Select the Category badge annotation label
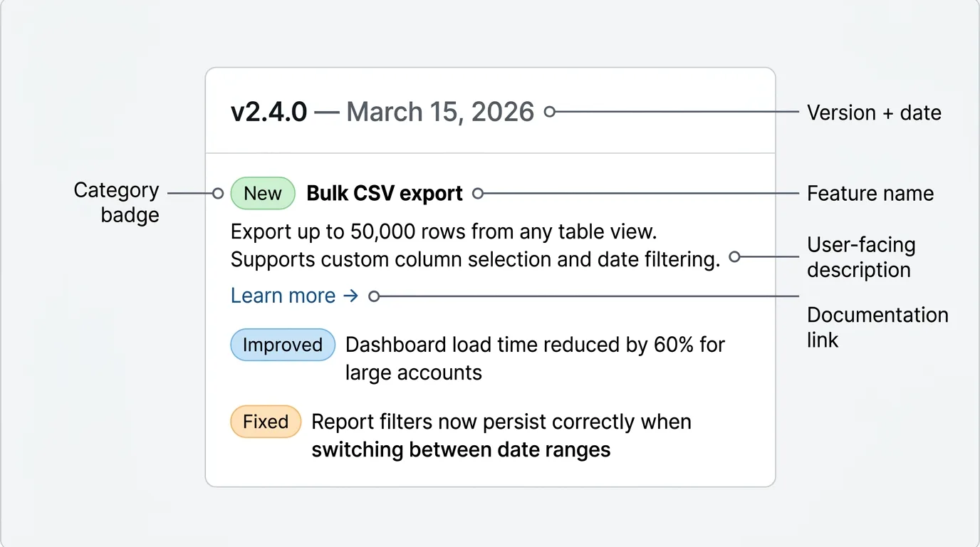The image size is (980, 547). pyautogui.click(x=118, y=203)
